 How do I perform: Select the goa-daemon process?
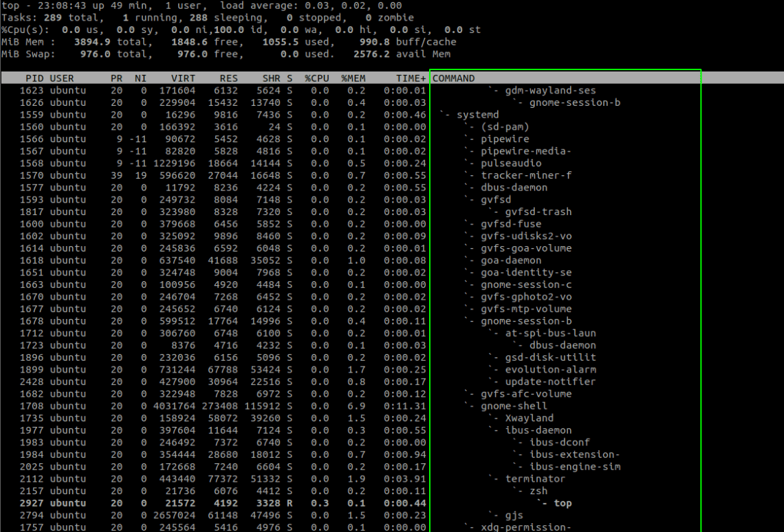(511, 261)
